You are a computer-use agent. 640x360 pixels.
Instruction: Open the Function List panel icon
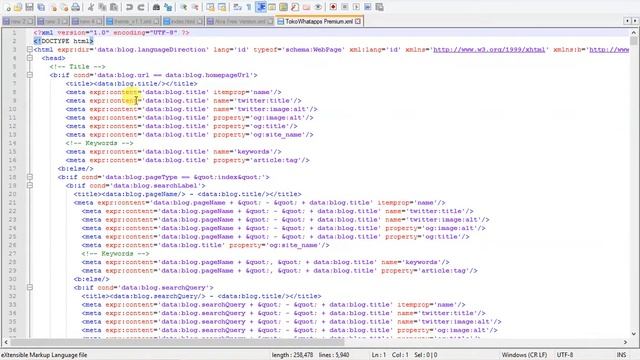pos(295,7)
